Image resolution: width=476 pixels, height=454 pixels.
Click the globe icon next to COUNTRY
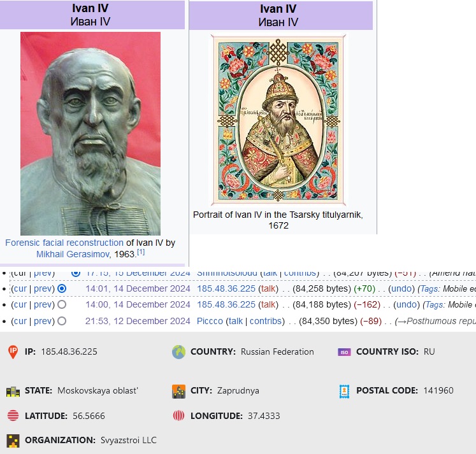(x=178, y=352)
